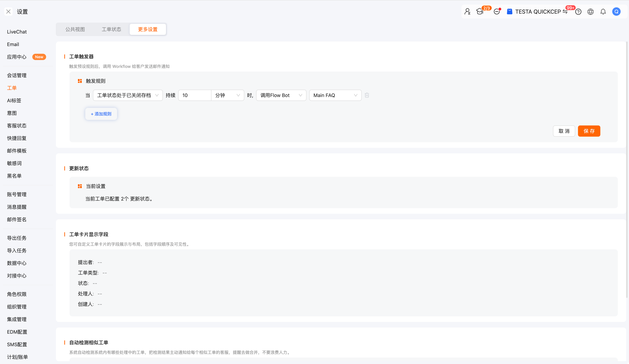The height and width of the screenshot is (364, 629).
Task: Open the help question mark icon
Action: click(578, 12)
